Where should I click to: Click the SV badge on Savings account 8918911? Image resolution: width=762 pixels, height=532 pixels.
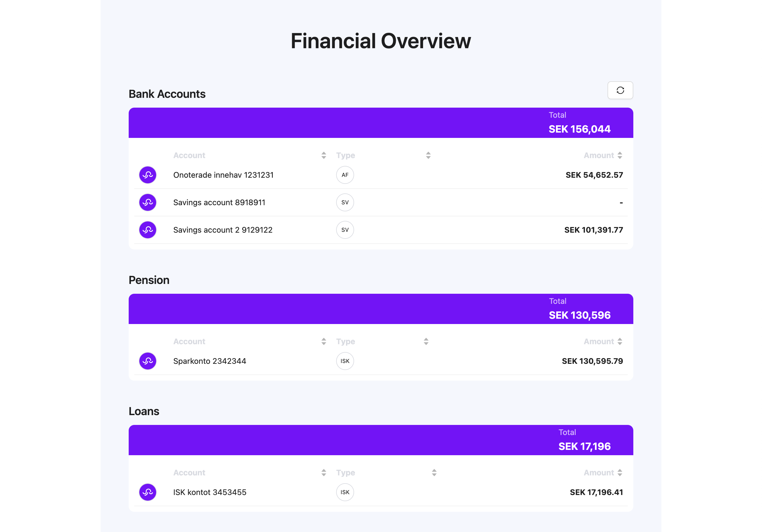tap(345, 202)
